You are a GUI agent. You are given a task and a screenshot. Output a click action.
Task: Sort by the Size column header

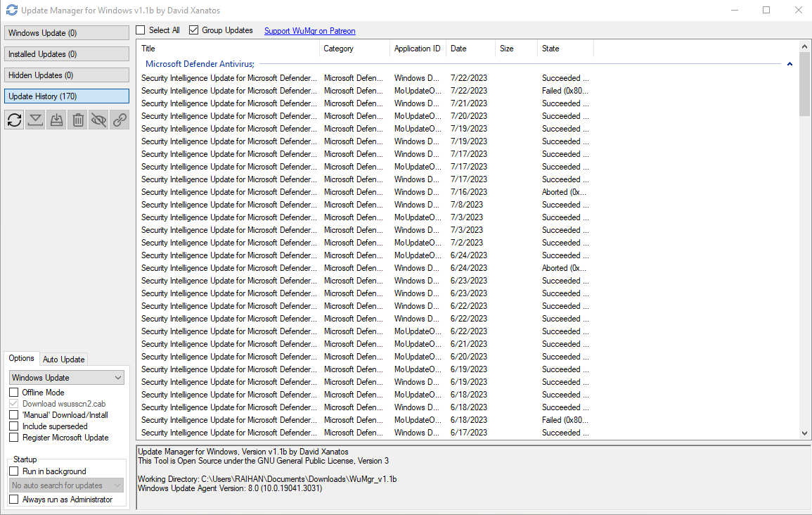pos(516,48)
